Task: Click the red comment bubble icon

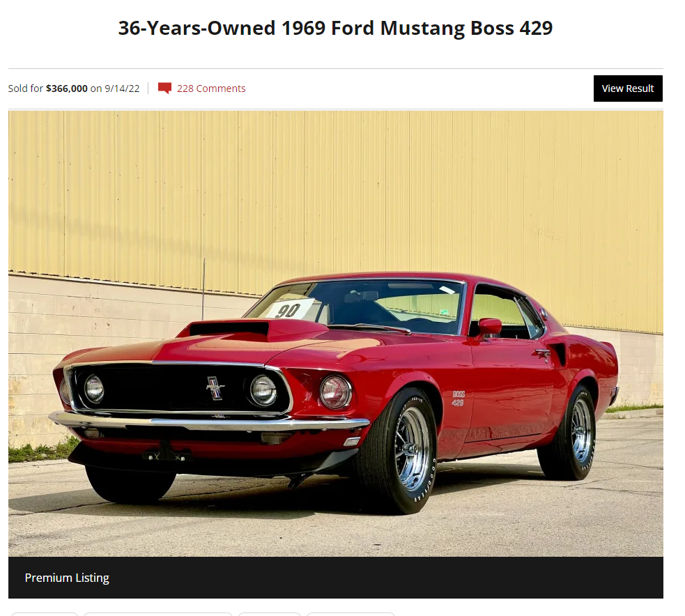Action: 164,88
